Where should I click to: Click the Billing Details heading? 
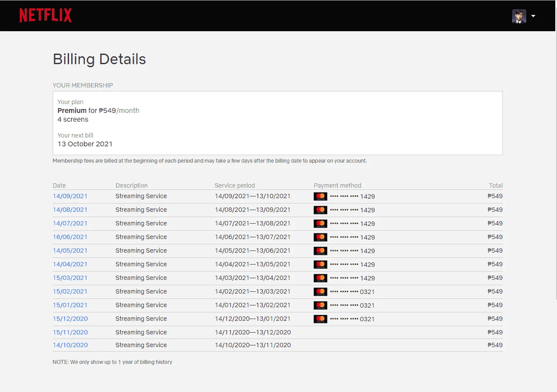coord(99,59)
